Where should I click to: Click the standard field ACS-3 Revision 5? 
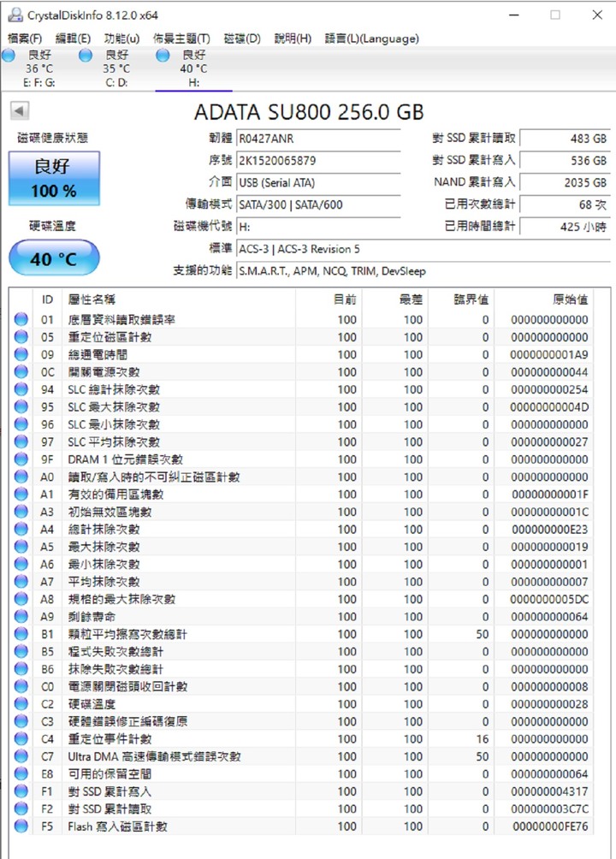pyautogui.click(x=423, y=249)
